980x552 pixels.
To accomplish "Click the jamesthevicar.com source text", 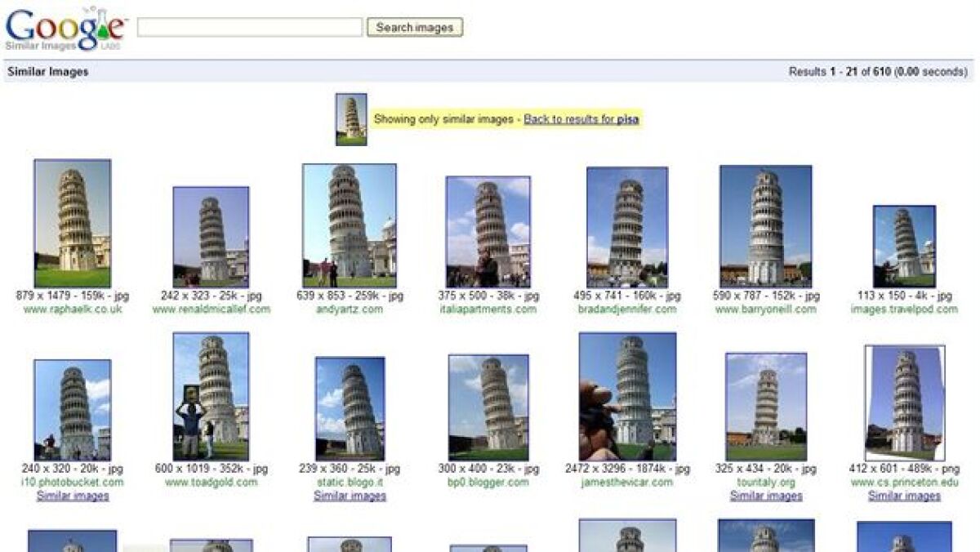I will 627,483.
